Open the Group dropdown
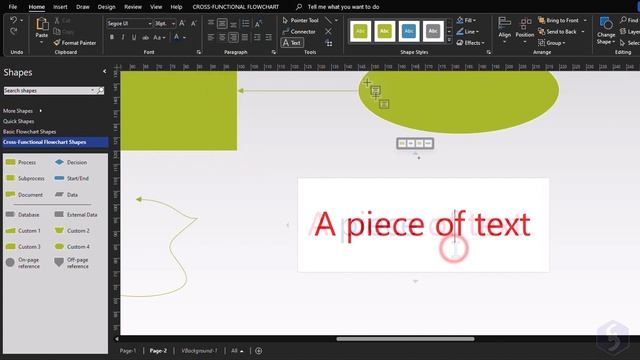The height and width of the screenshot is (360, 640). [x=552, y=42]
